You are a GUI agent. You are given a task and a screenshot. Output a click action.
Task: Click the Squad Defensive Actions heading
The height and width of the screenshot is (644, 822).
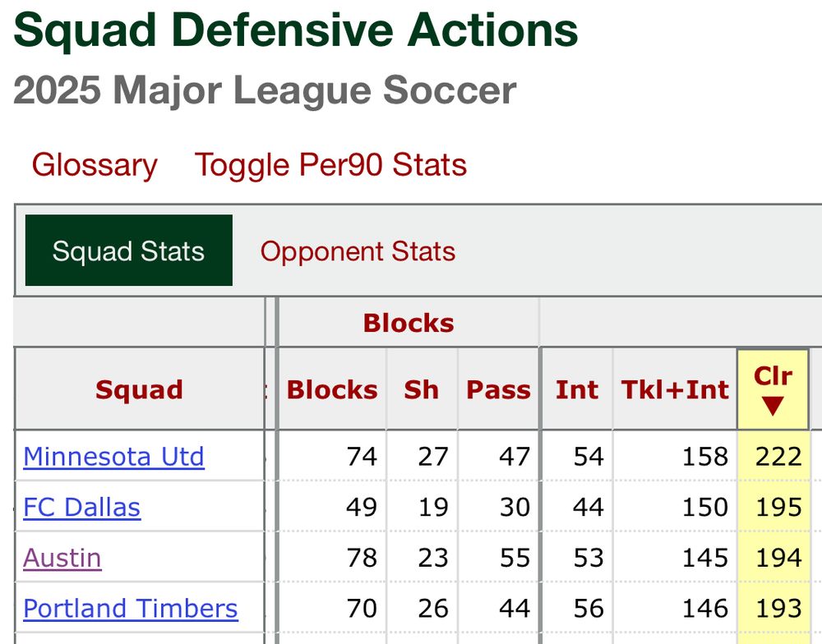pyautogui.click(x=298, y=30)
